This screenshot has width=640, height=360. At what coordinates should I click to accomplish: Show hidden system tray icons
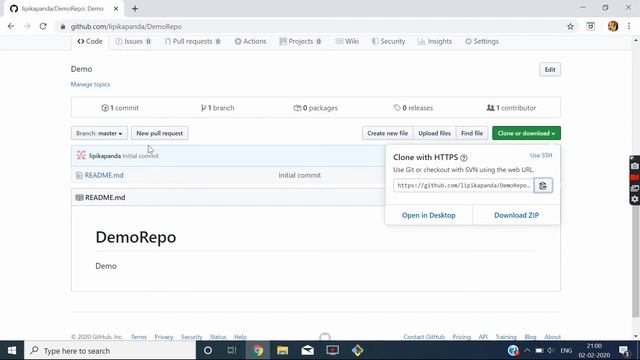click(x=527, y=351)
